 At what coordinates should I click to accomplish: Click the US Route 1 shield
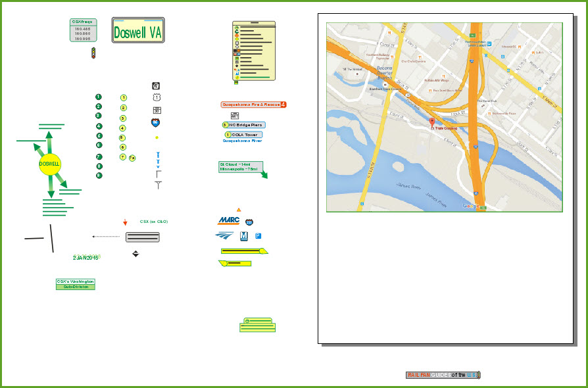[x=157, y=97]
